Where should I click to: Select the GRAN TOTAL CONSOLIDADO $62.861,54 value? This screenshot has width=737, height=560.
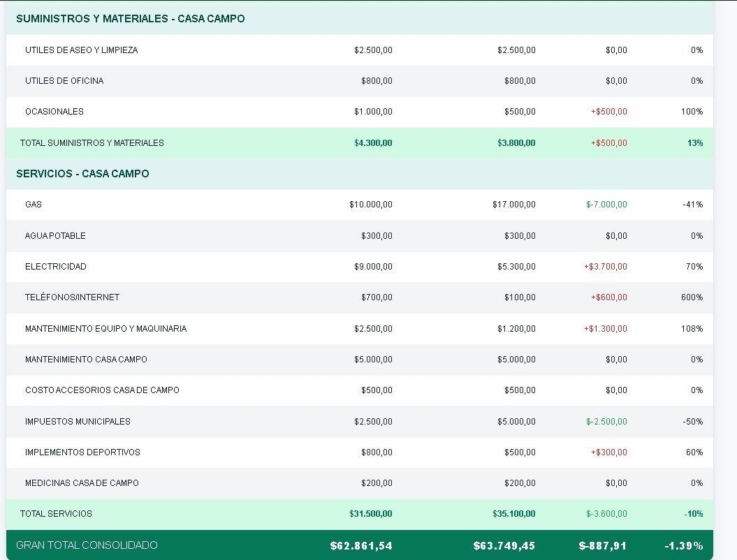point(361,545)
